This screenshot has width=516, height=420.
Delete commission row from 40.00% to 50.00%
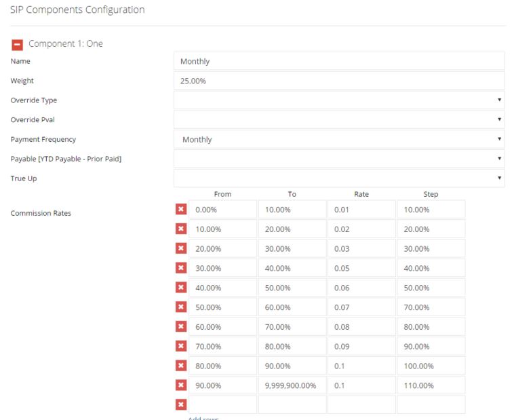pos(181,287)
